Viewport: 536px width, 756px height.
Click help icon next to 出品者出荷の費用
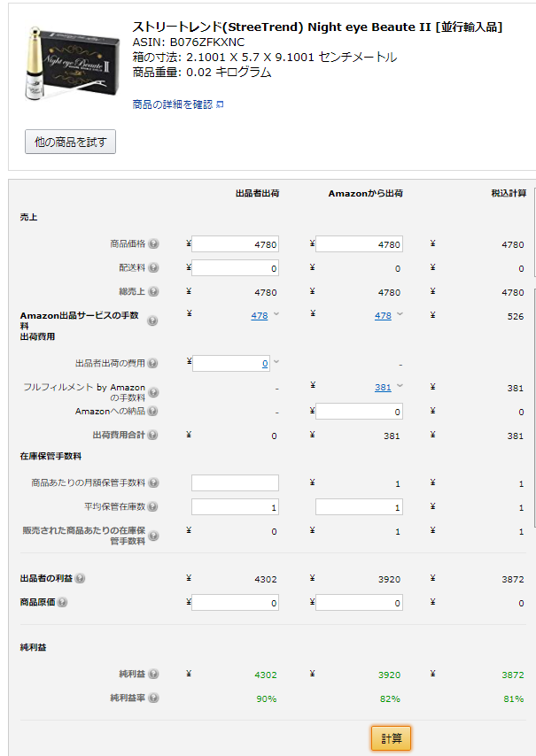[154, 363]
